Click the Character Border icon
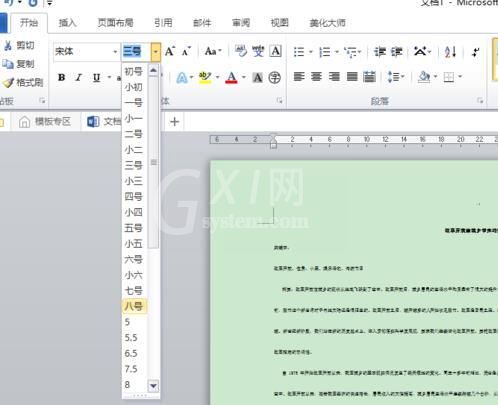The width and height of the screenshot is (498, 405). [276, 51]
